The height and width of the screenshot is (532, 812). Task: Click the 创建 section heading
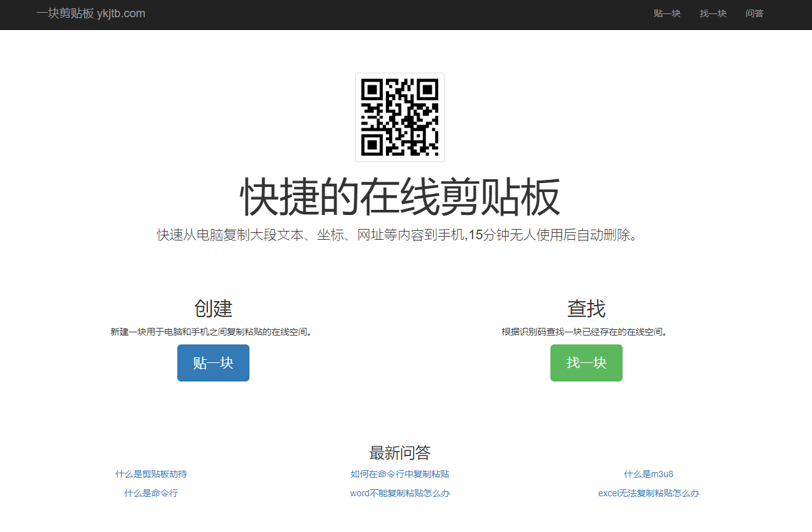[x=213, y=309]
